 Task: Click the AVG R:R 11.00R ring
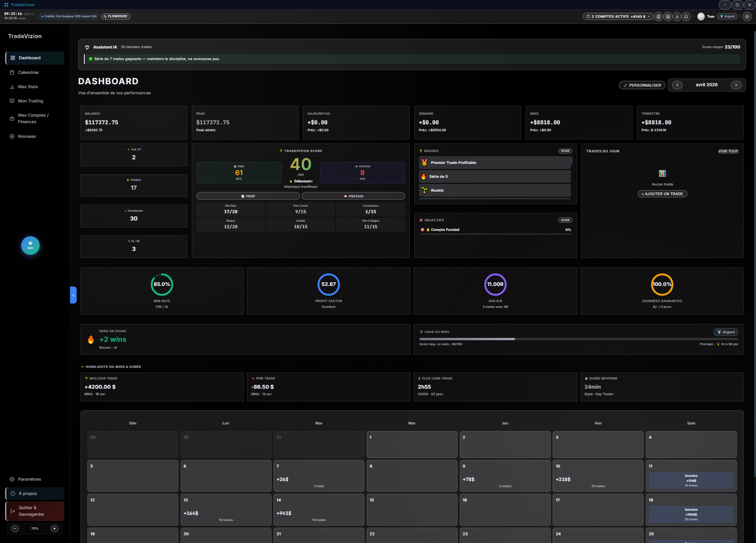point(495,284)
